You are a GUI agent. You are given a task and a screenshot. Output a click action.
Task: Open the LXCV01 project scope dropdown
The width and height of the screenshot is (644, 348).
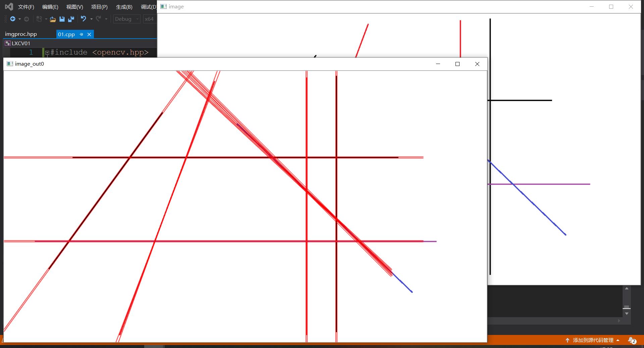pos(80,43)
